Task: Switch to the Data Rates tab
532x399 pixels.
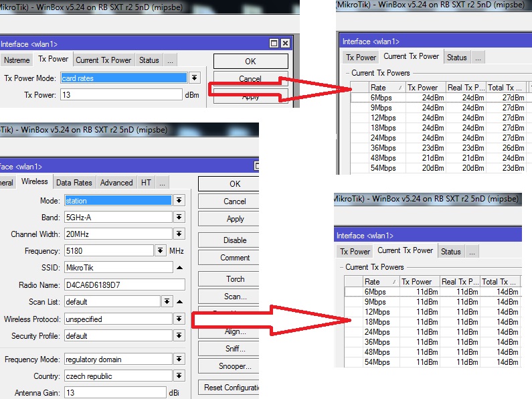Action: tap(74, 183)
